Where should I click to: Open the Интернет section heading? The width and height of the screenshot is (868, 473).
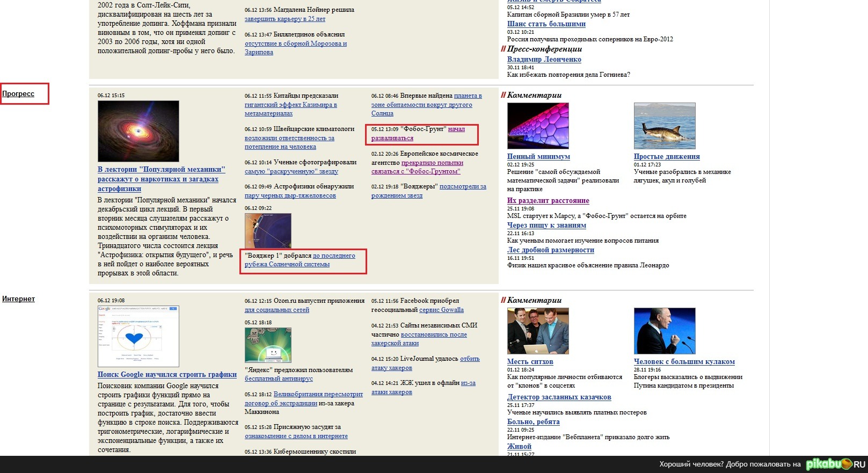[x=18, y=299]
